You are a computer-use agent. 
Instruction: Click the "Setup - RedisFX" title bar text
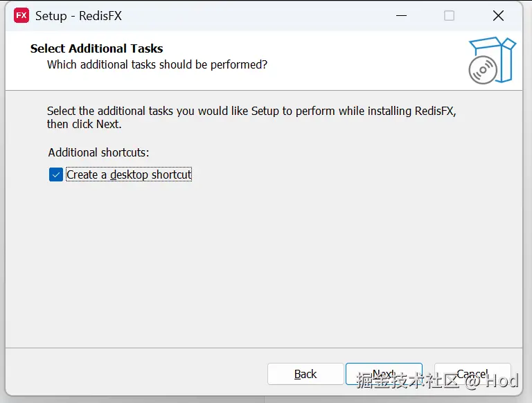(78, 15)
